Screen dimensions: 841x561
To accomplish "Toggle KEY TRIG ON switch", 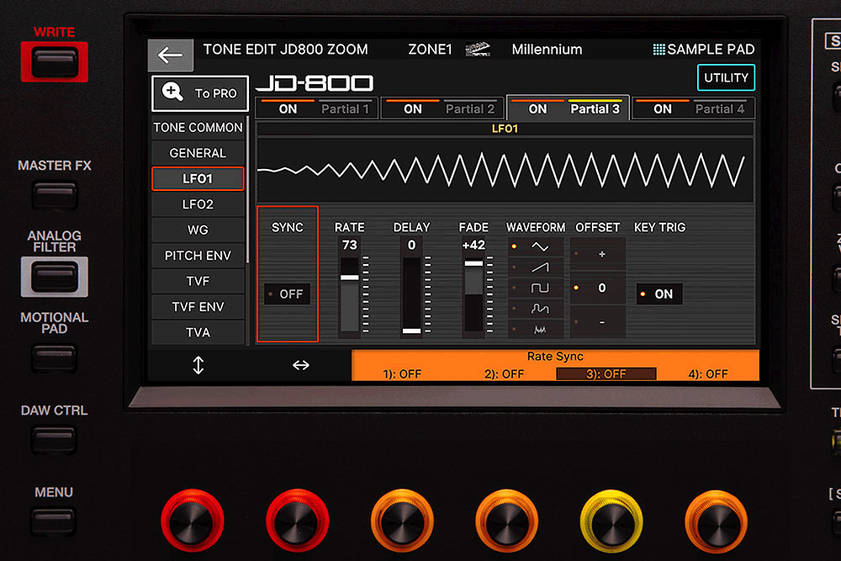I will pos(659,294).
